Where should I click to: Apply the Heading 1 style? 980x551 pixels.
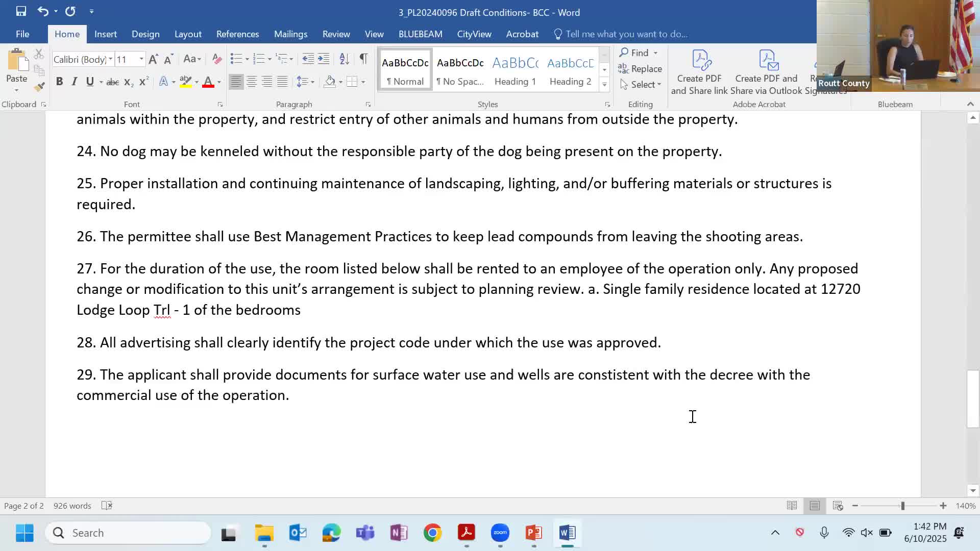click(x=515, y=69)
